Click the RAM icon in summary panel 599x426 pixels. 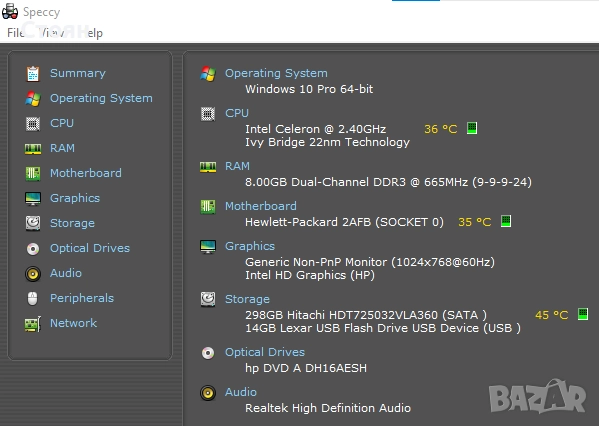click(208, 167)
